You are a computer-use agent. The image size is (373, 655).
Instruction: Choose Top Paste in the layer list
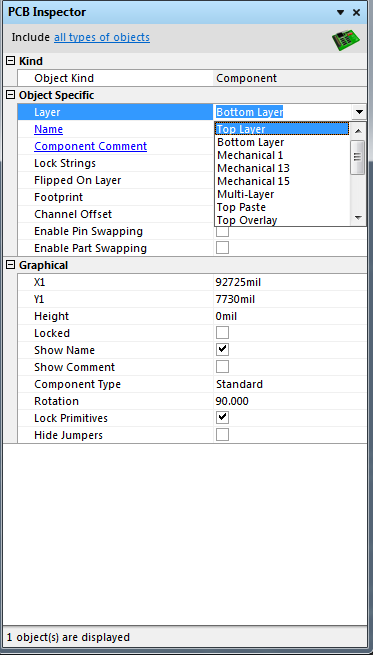[x=282, y=207]
